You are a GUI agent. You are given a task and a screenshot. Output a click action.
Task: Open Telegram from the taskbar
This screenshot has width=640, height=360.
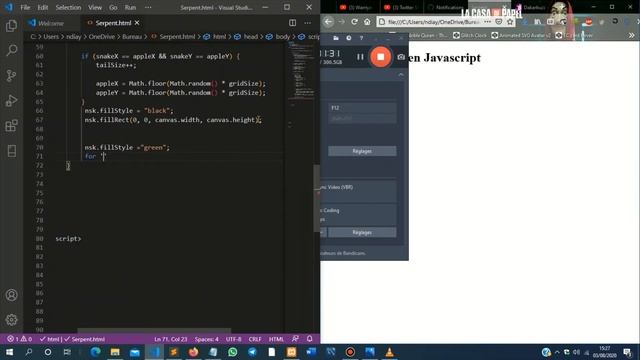(x=252, y=352)
